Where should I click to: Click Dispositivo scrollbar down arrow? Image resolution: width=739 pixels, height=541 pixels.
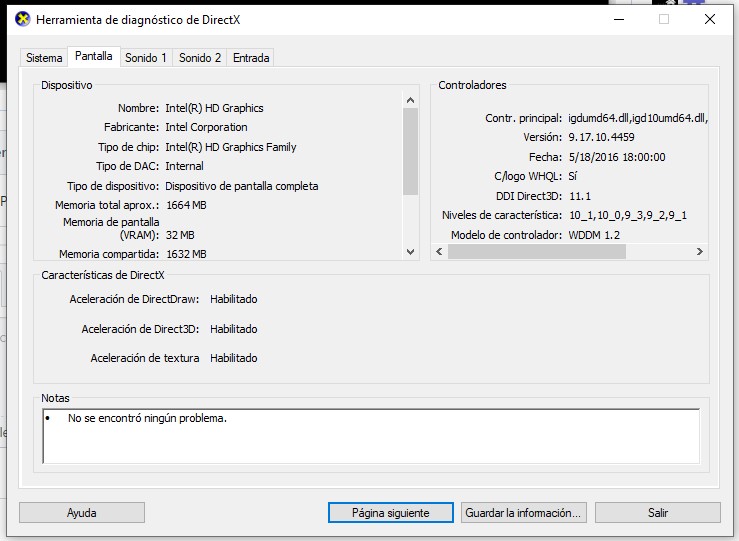(411, 252)
